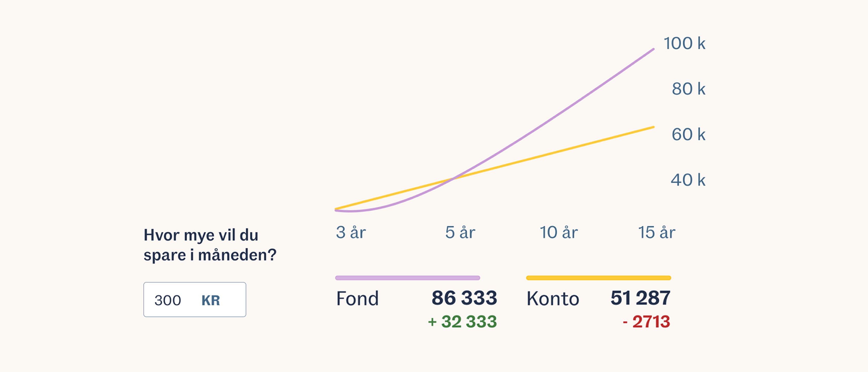Select the 10 år time horizon label
The width and height of the screenshot is (868, 372).
(559, 232)
